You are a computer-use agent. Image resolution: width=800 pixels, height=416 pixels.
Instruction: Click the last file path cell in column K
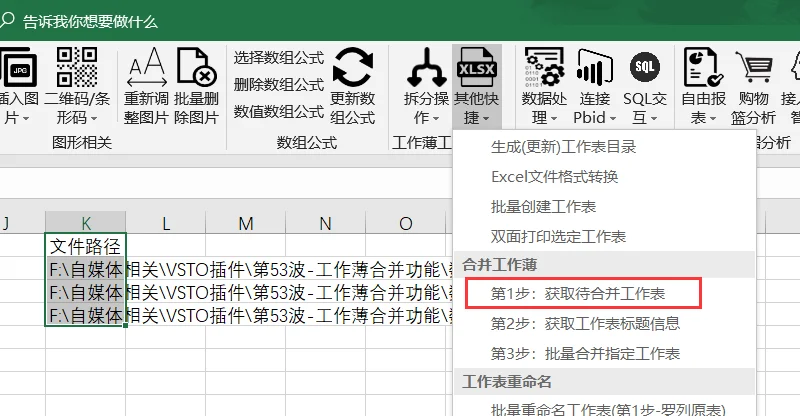coord(85,315)
